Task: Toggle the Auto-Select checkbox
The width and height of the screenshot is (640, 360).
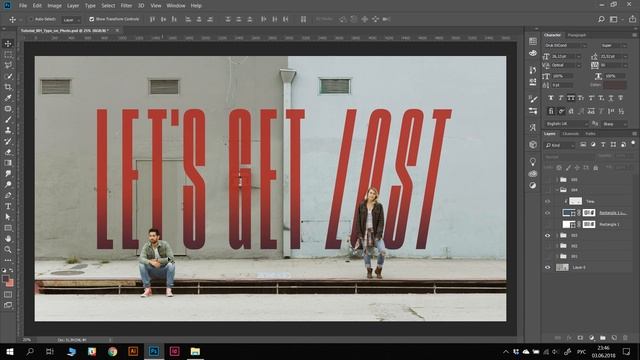Action: (31, 19)
